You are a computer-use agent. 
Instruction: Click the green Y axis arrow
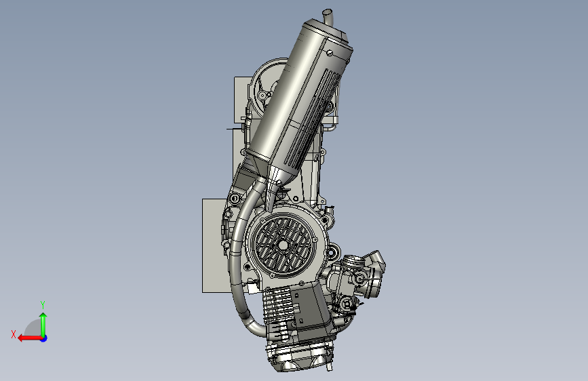43,325
